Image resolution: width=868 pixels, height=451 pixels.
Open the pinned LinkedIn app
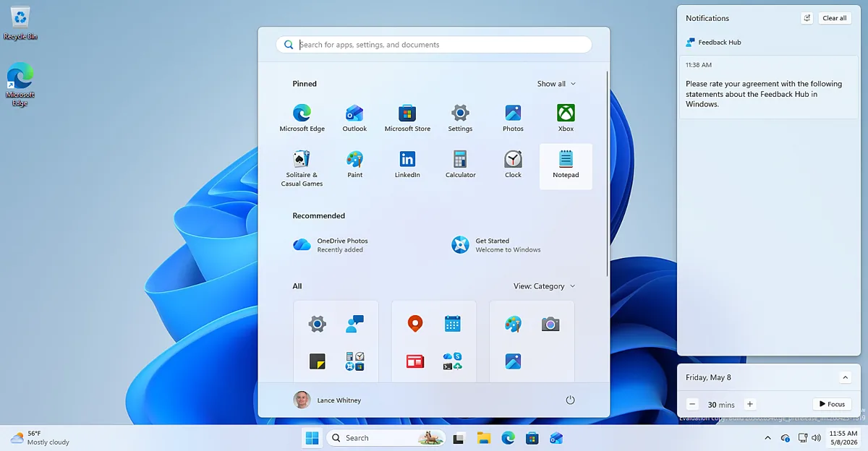pyautogui.click(x=407, y=165)
